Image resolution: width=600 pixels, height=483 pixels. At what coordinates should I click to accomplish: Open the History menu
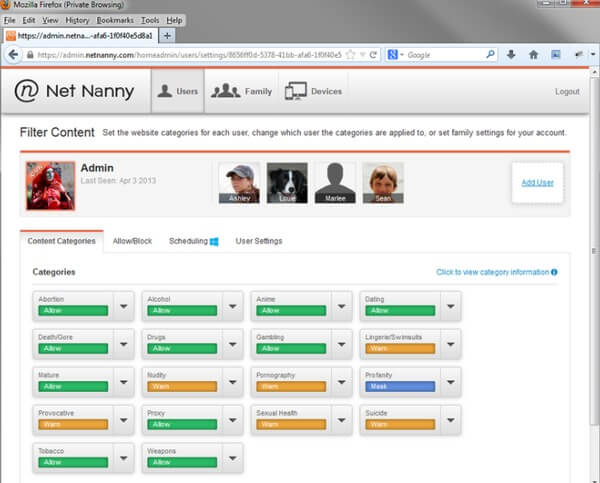tap(77, 20)
